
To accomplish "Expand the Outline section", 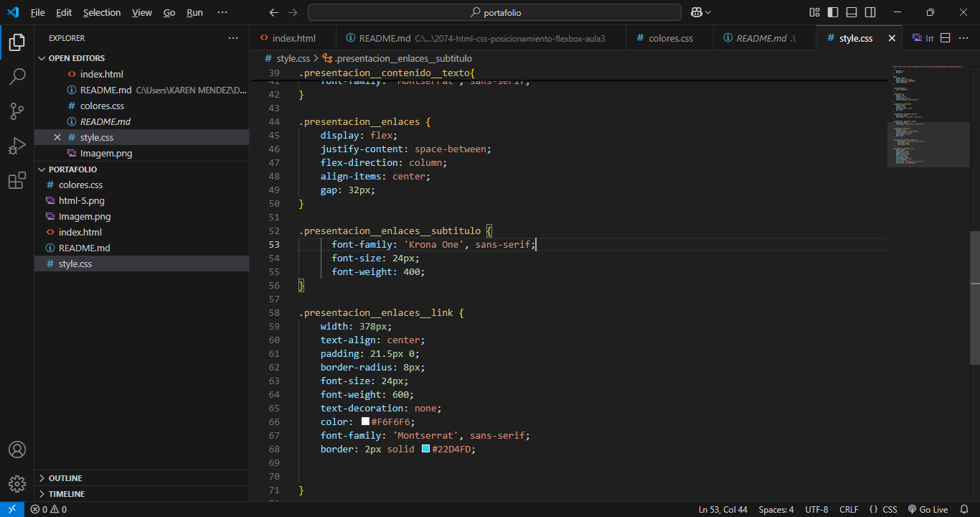I will [141, 478].
